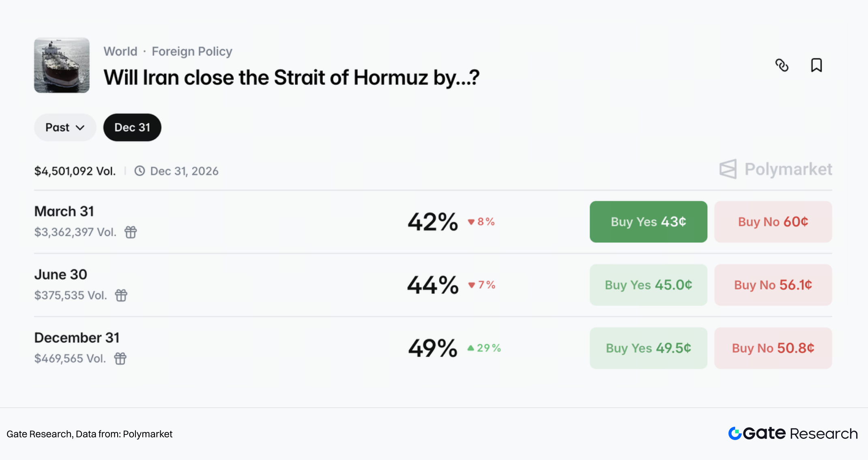Viewport: 868px width, 460px height.
Task: Click the gift icon beside June 30 volume
Action: point(121,295)
